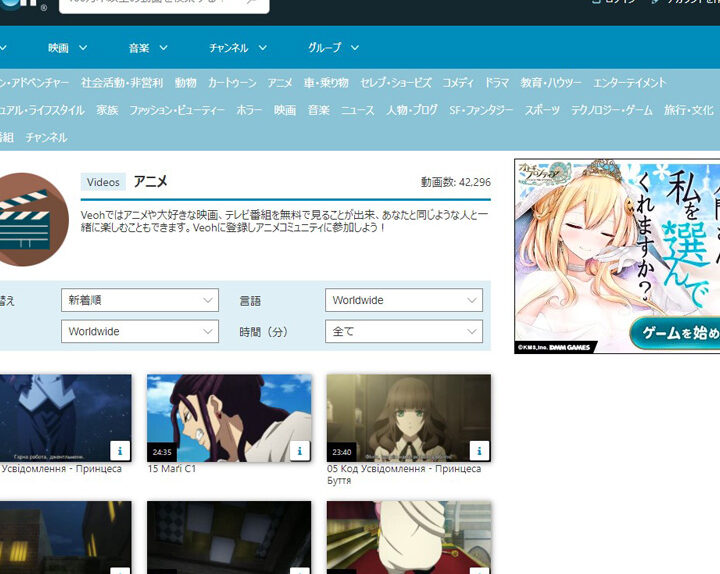Image resolution: width=720 pixels, height=574 pixels.
Task: Open the DMM GAMES anime bride advertisement
Action: 617,256
